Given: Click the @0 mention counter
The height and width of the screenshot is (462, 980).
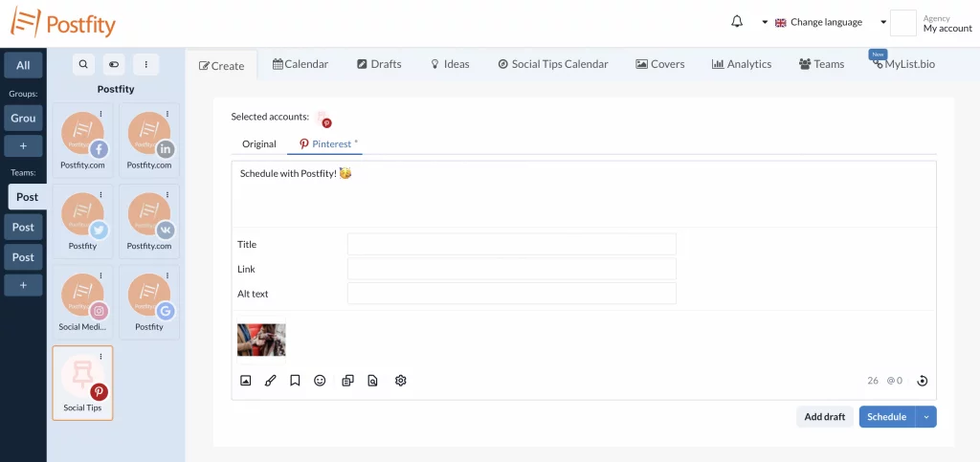Looking at the screenshot, I should click(x=895, y=380).
